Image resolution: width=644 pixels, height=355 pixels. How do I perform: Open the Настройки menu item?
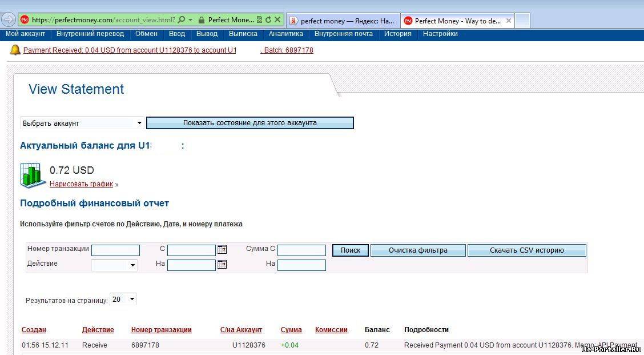pos(440,34)
